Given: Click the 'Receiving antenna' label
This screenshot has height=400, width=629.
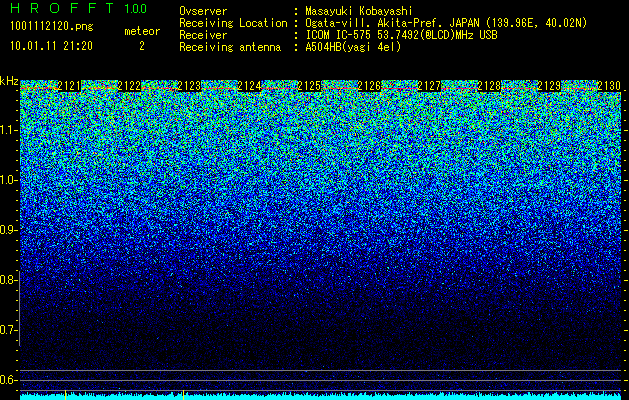Looking at the screenshot, I should (x=230, y=47).
